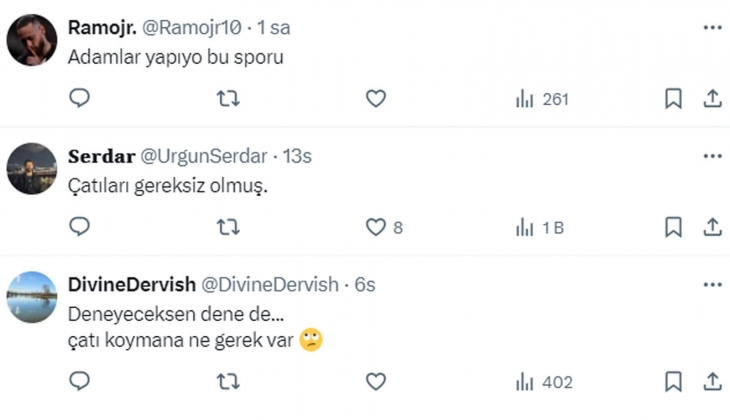Open more options for Ramojr.'s tweet
The width and height of the screenshot is (730, 420).
click(x=712, y=27)
